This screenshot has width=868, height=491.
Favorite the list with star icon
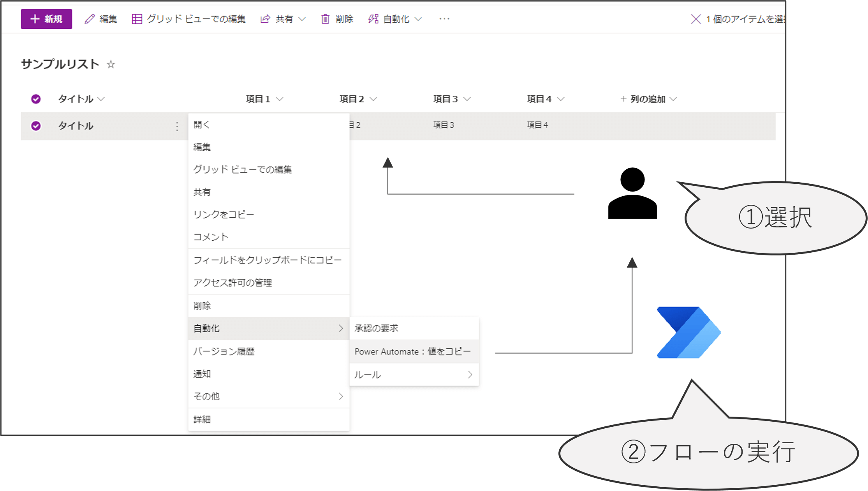pos(111,65)
